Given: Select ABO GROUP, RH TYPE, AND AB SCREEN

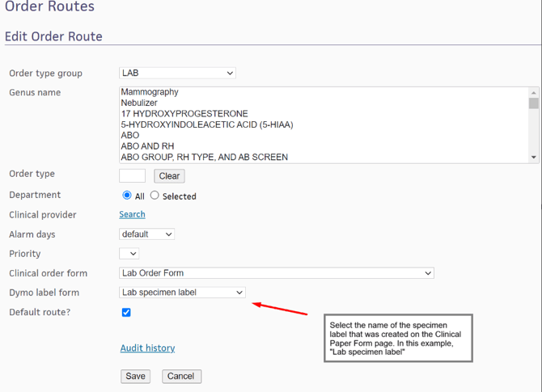Looking at the screenshot, I should click(x=204, y=158).
